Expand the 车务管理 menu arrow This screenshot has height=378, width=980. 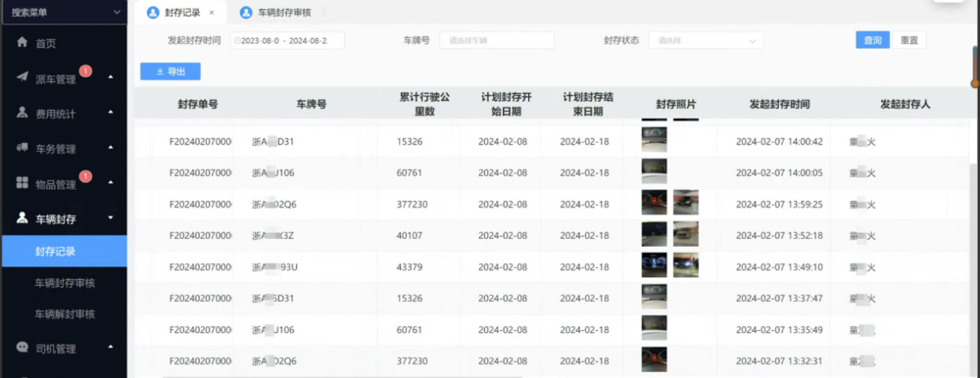coord(111,148)
